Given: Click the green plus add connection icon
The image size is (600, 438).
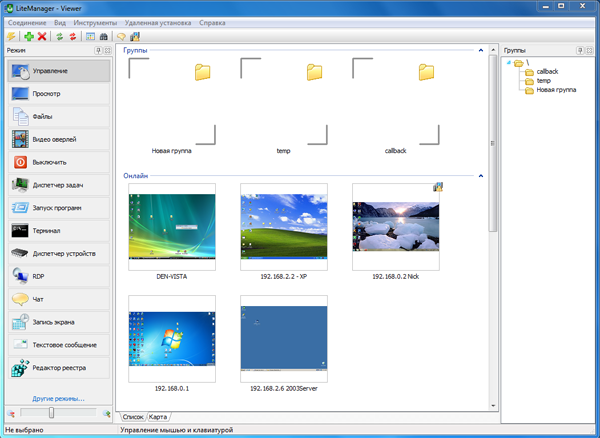Looking at the screenshot, I should [29, 36].
